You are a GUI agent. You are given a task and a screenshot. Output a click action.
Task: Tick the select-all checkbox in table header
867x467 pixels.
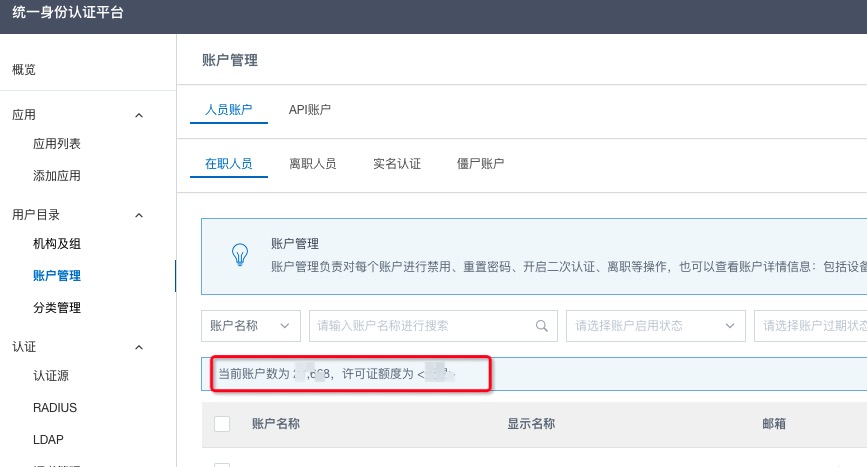click(222, 424)
